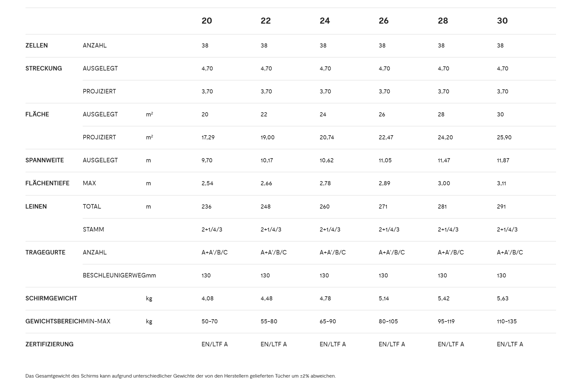Select the LEINEN row heading
Viewport: 588px width, 383px height.
36,207
